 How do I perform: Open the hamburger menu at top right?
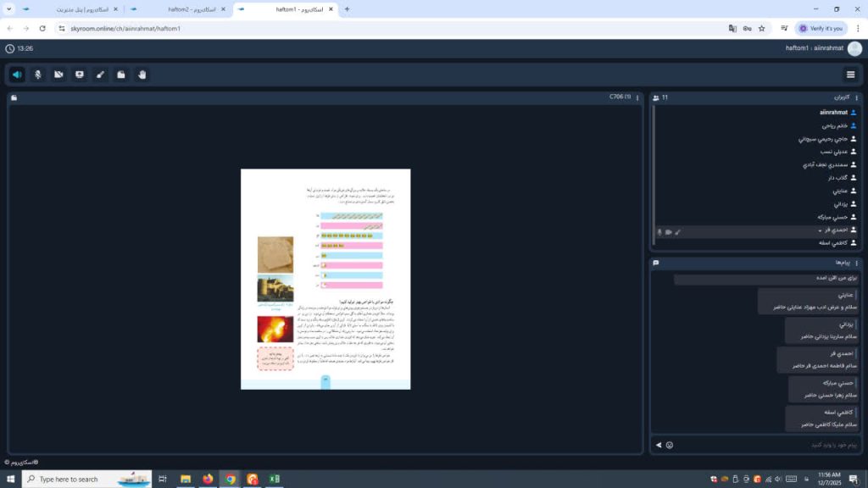(x=850, y=75)
